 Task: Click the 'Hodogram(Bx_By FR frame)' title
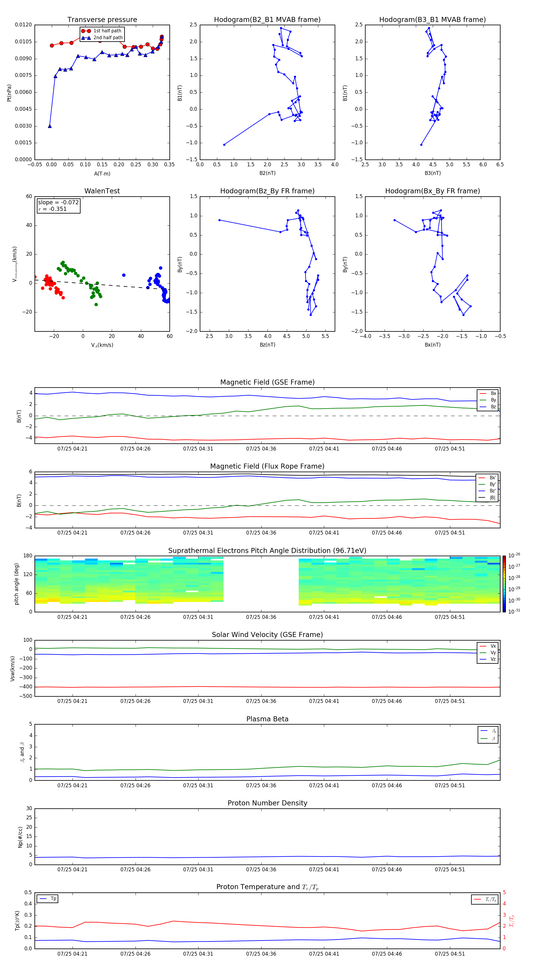click(x=432, y=191)
